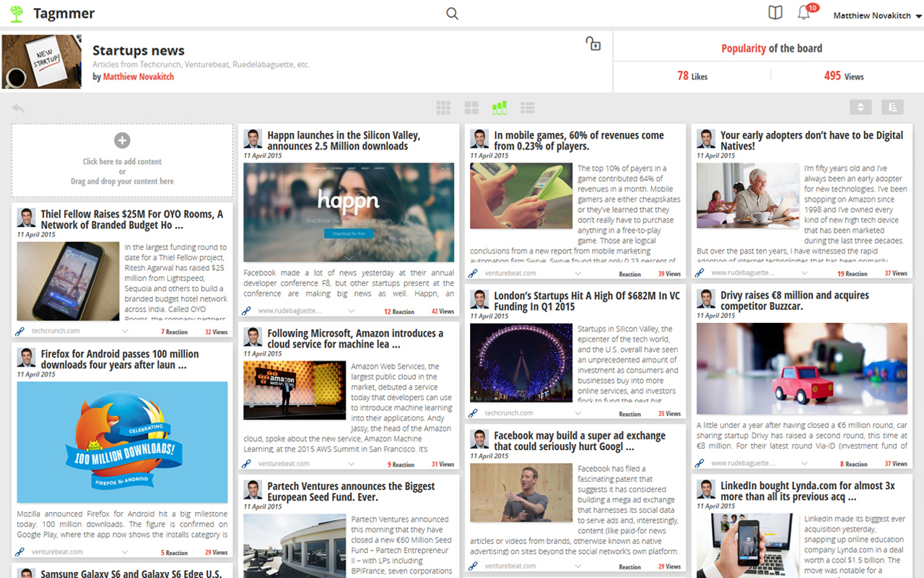Click 495 Views board counter
Screen dimensions: 924x578
point(844,76)
